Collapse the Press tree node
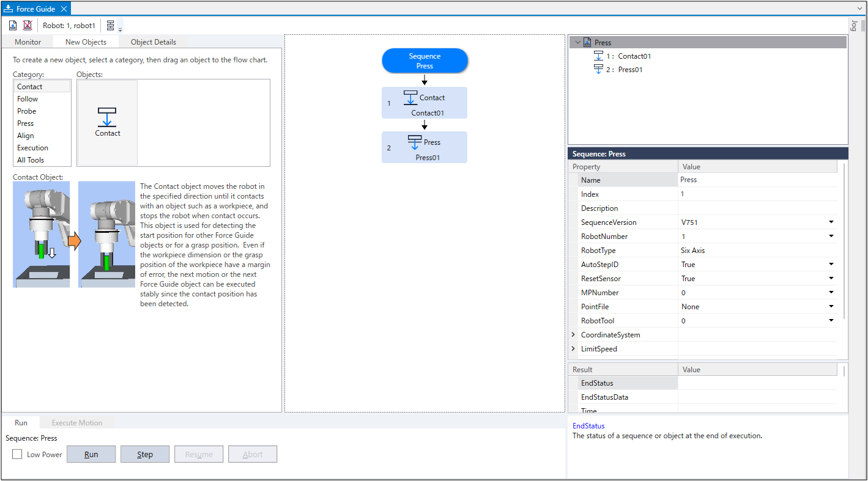 (578, 43)
